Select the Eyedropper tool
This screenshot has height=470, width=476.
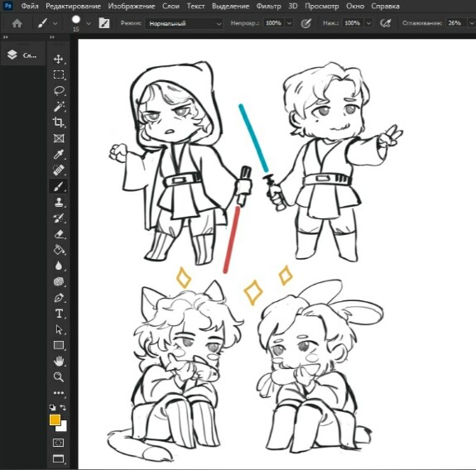(x=59, y=154)
